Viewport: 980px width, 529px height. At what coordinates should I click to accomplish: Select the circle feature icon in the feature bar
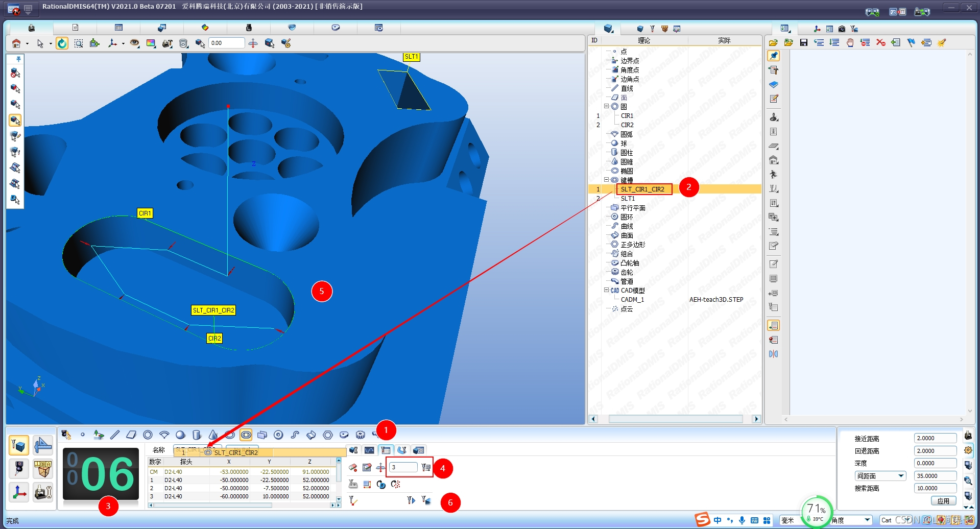point(148,435)
